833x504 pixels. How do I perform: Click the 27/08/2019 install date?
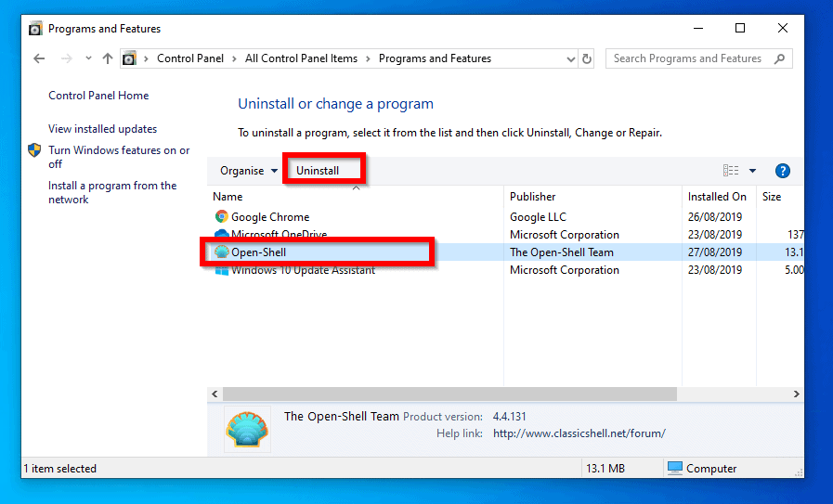pos(714,252)
